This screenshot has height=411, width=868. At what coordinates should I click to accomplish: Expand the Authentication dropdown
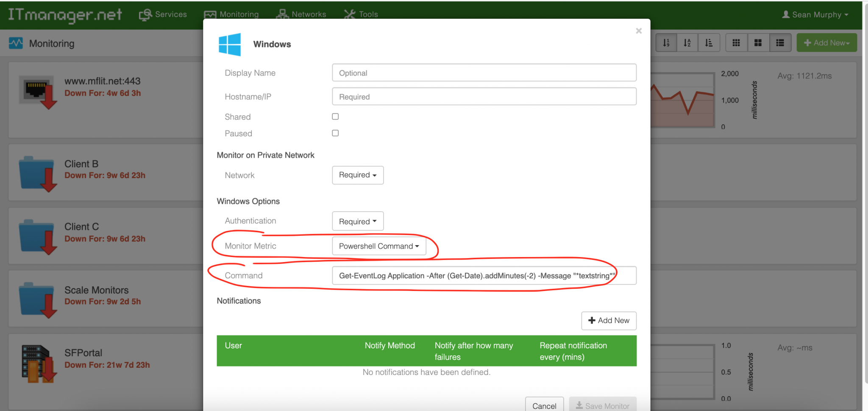point(357,221)
